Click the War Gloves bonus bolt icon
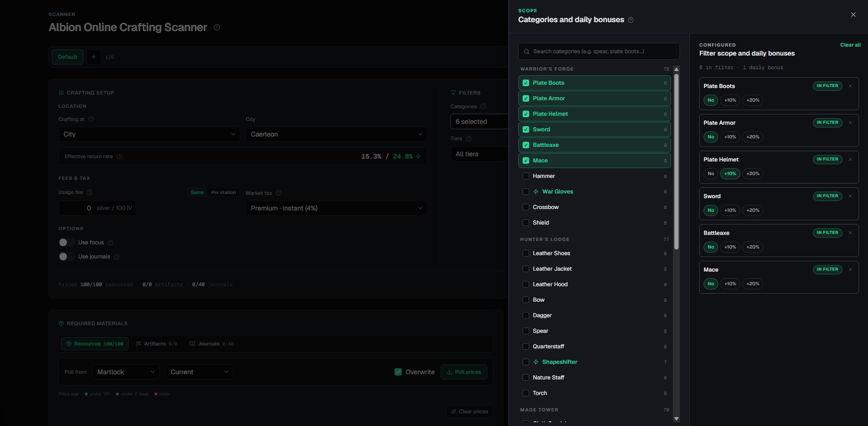This screenshot has height=426, width=868. tap(536, 192)
